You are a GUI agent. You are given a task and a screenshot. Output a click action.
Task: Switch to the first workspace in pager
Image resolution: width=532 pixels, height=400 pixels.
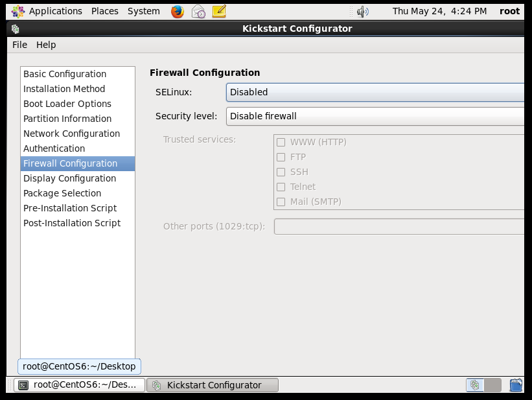pyautogui.click(x=475, y=385)
